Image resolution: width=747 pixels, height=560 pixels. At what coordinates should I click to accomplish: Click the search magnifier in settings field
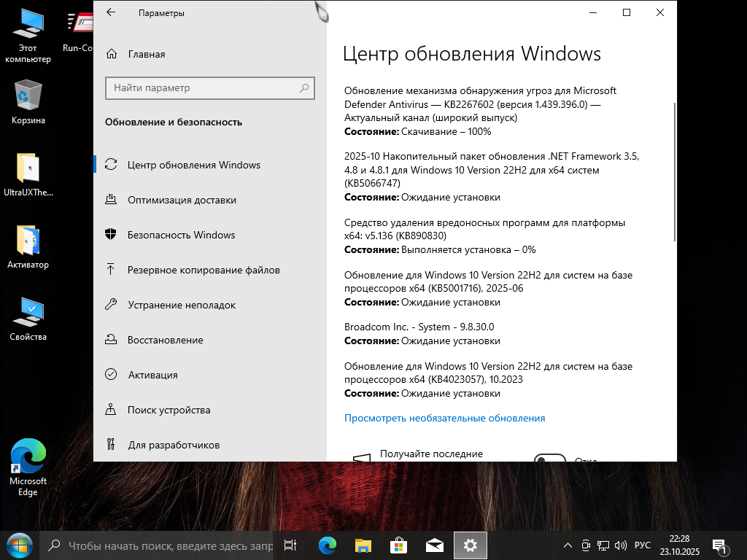[x=304, y=87]
